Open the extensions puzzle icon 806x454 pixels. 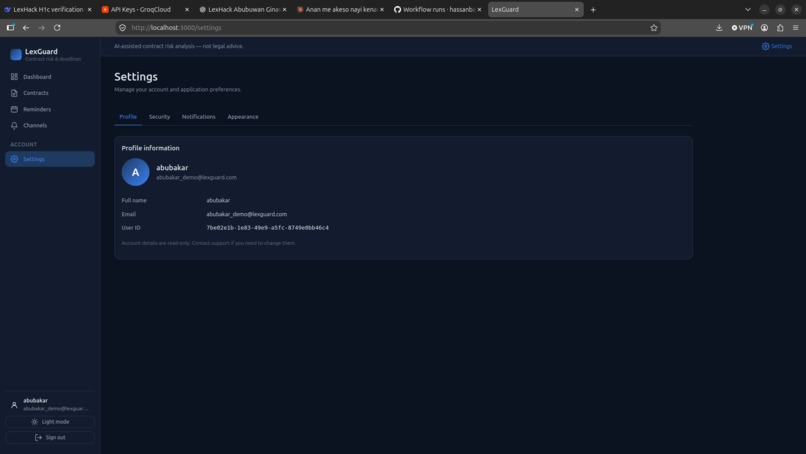click(x=780, y=28)
